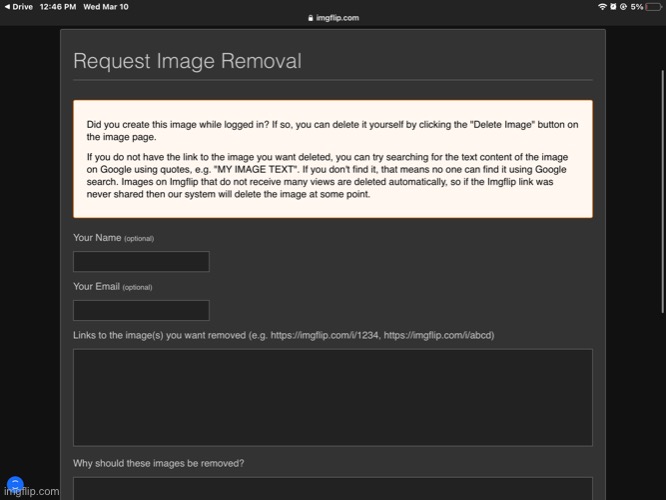Tap the blue circular button at bottom left
Image resolution: width=666 pixels, height=500 pixels.
tap(15, 484)
